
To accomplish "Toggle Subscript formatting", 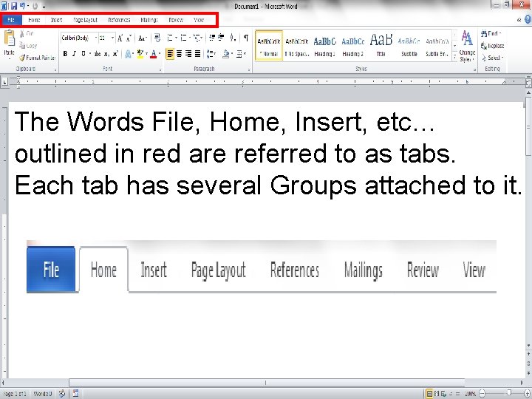I will tap(106, 54).
